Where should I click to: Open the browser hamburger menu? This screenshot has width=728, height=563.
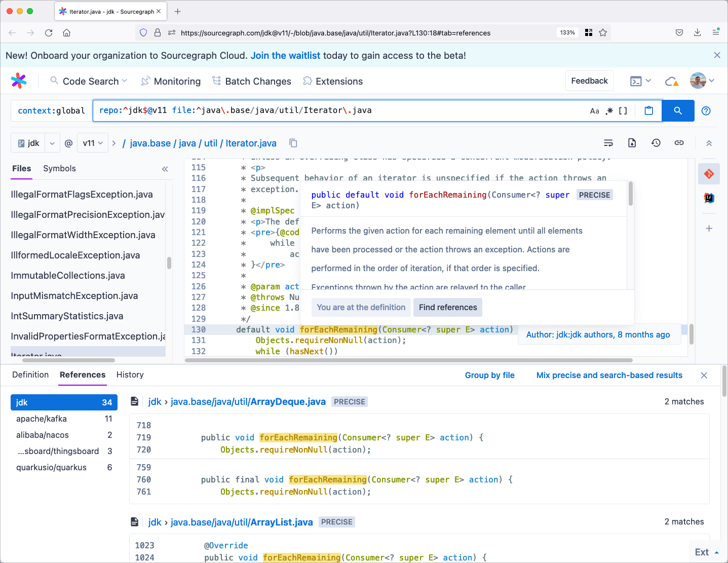coord(716,32)
